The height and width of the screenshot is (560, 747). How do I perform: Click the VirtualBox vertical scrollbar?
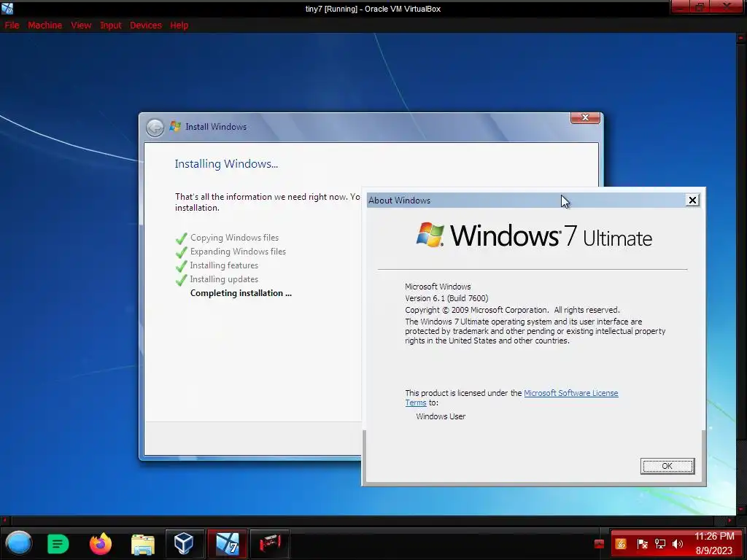(x=741, y=274)
